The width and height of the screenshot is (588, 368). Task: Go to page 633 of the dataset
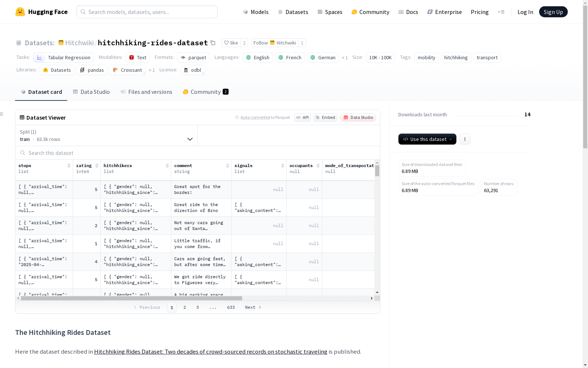(x=231, y=307)
